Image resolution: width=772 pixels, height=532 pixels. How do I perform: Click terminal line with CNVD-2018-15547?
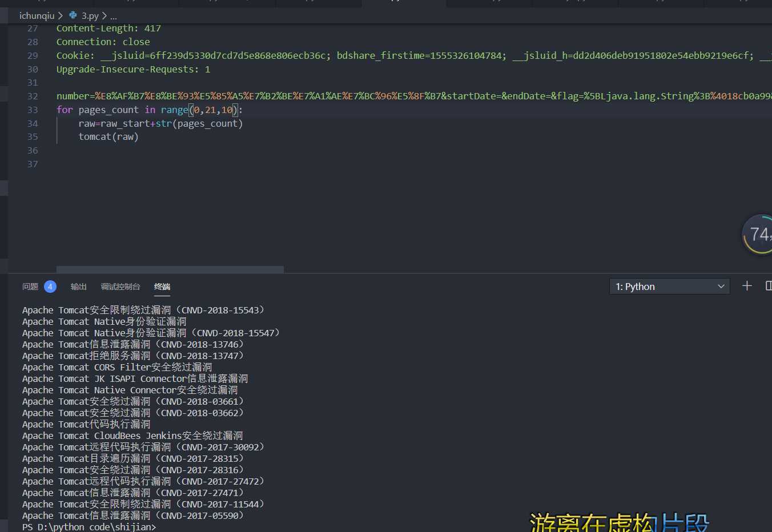pyautogui.click(x=151, y=333)
